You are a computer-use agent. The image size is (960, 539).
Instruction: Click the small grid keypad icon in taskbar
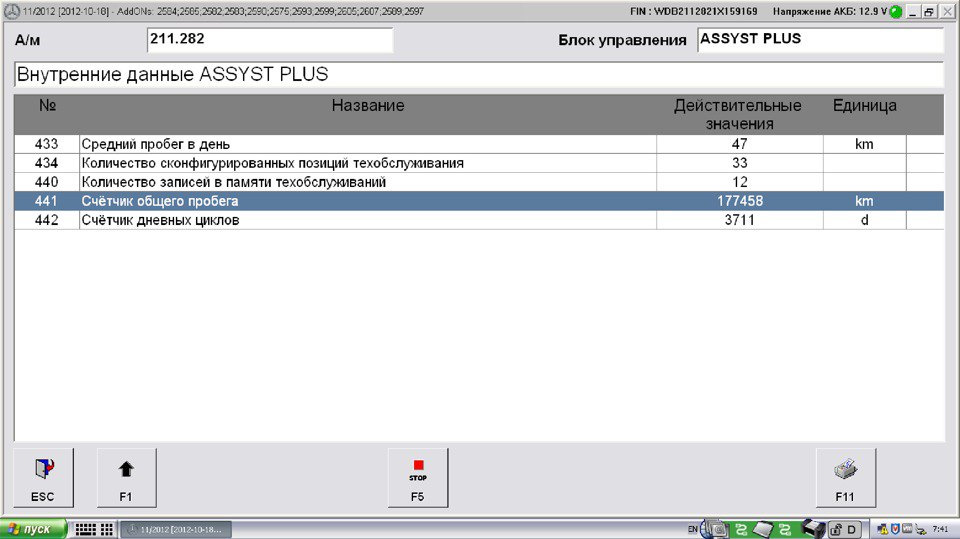tap(107, 529)
